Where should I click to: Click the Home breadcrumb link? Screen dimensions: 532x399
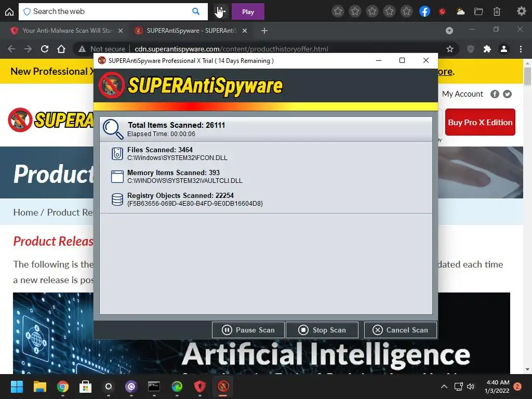point(26,212)
